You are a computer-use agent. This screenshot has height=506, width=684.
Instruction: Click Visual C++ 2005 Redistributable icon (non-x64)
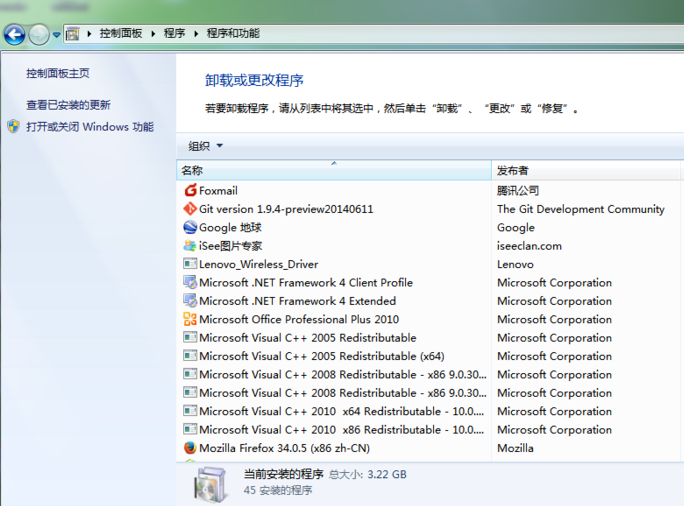[190, 338]
